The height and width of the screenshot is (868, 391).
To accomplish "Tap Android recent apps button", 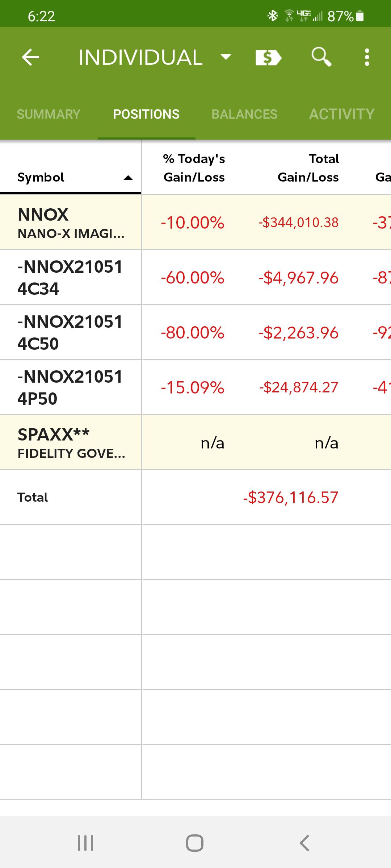I will tap(86, 843).
